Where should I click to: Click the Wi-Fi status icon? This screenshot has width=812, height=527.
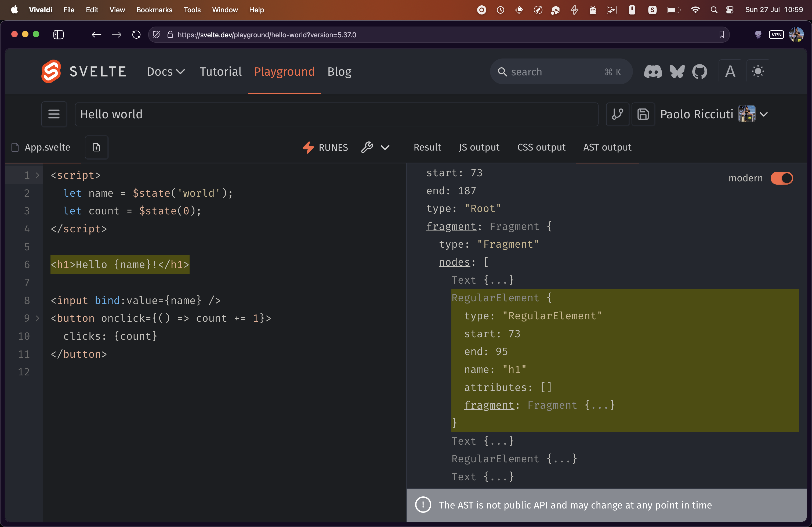[x=695, y=10]
